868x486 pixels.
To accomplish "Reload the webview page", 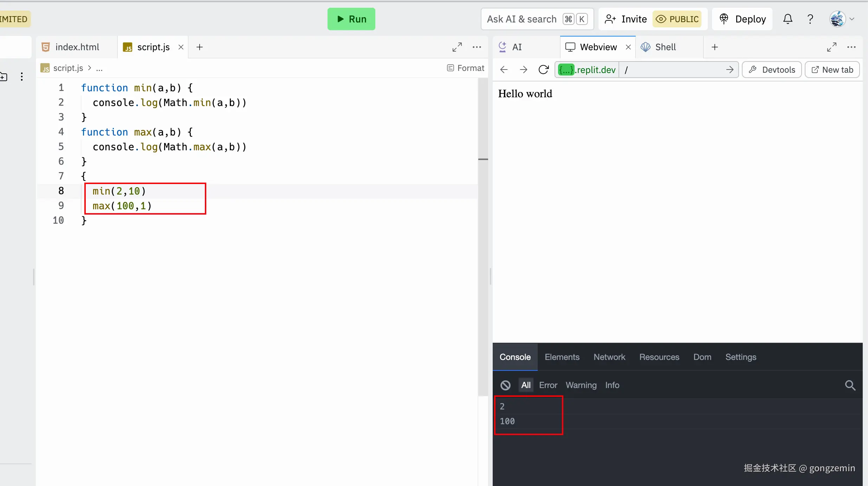I will 543,70.
